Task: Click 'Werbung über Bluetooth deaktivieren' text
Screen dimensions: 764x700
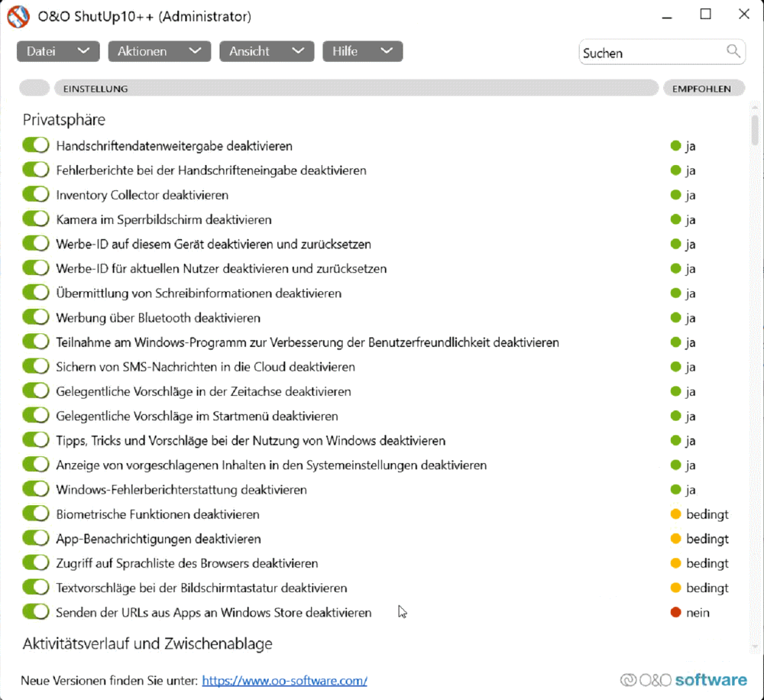Action: [158, 318]
